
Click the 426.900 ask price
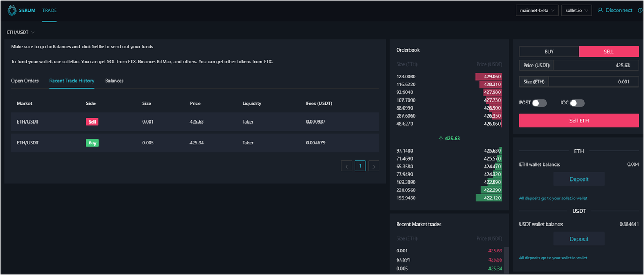(x=492, y=108)
